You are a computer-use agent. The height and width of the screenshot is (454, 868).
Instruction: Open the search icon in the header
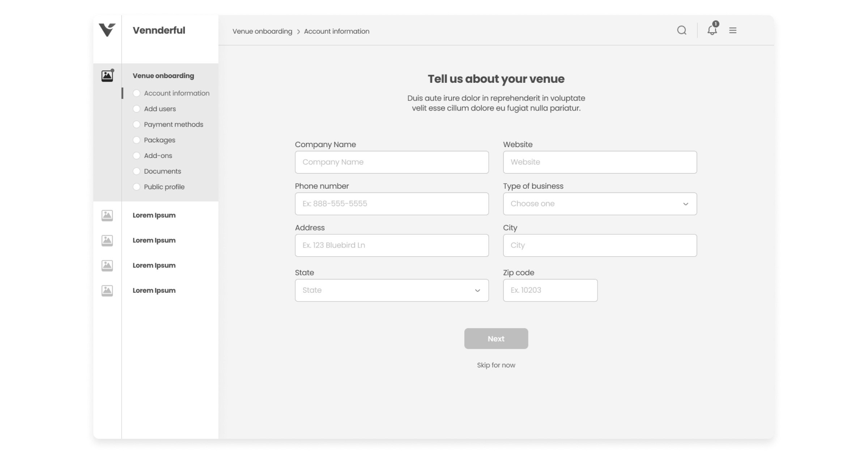(x=682, y=30)
